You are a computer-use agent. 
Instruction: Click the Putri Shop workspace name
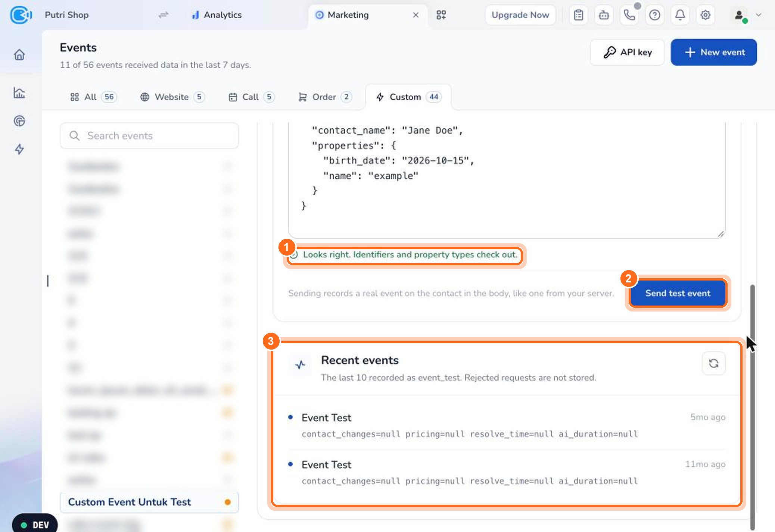66,15
